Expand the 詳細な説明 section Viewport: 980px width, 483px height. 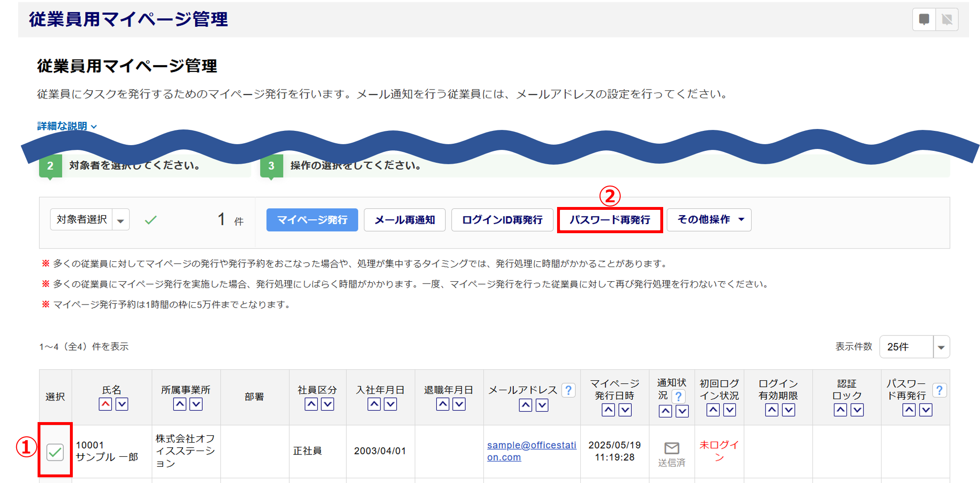67,126
